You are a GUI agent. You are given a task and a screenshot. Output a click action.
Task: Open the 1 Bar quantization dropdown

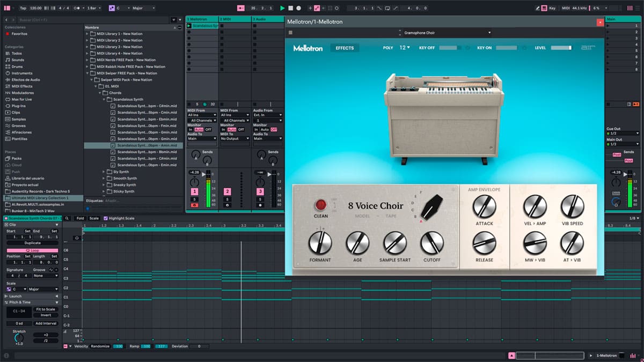point(95,8)
